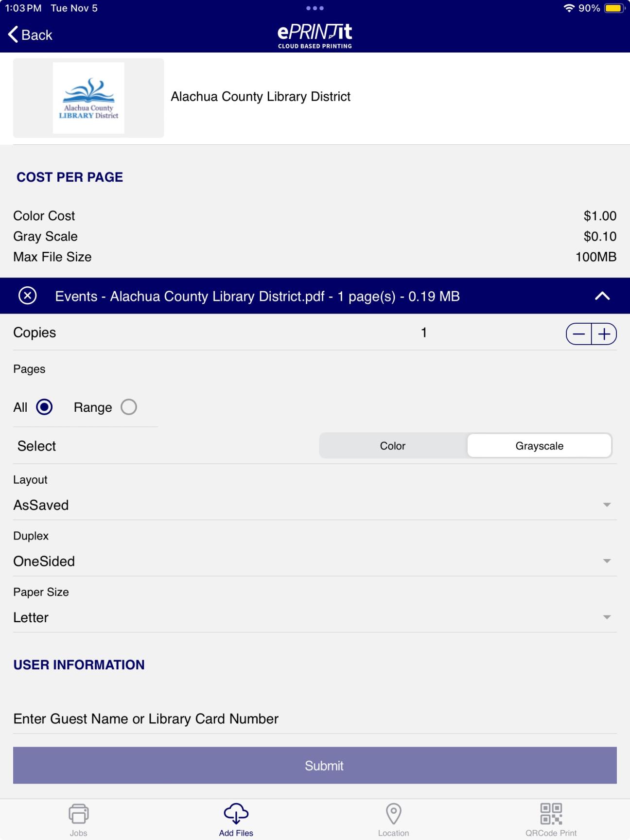The image size is (630, 840).
Task: Switch print mode to Color
Action: point(393,446)
